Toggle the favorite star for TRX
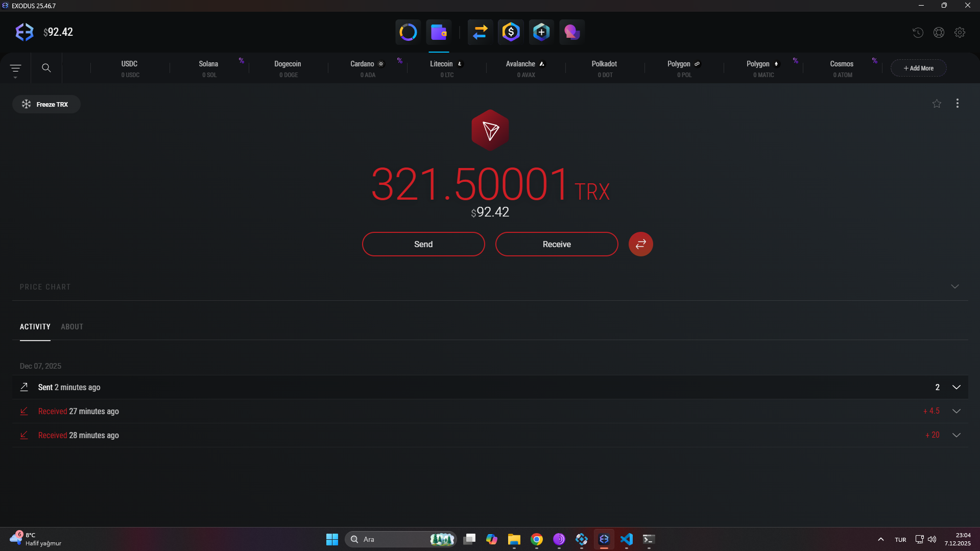 click(x=937, y=104)
